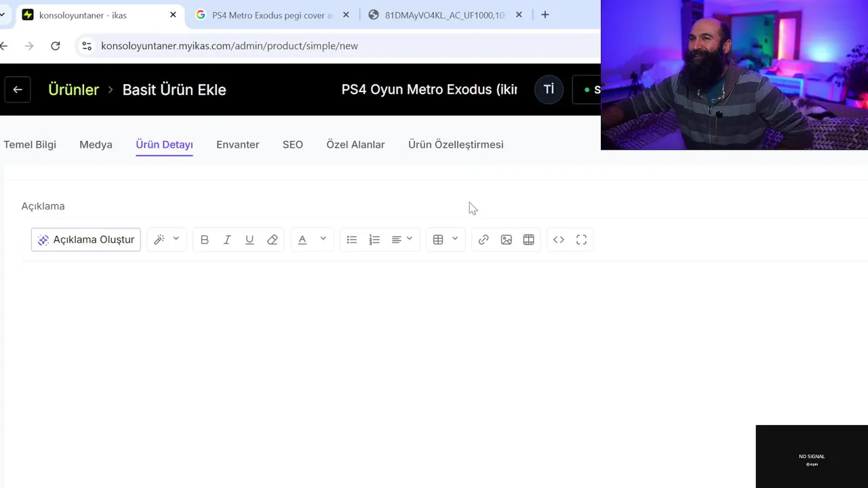
Task: Clear formatting with eraser icon
Action: [x=273, y=240]
